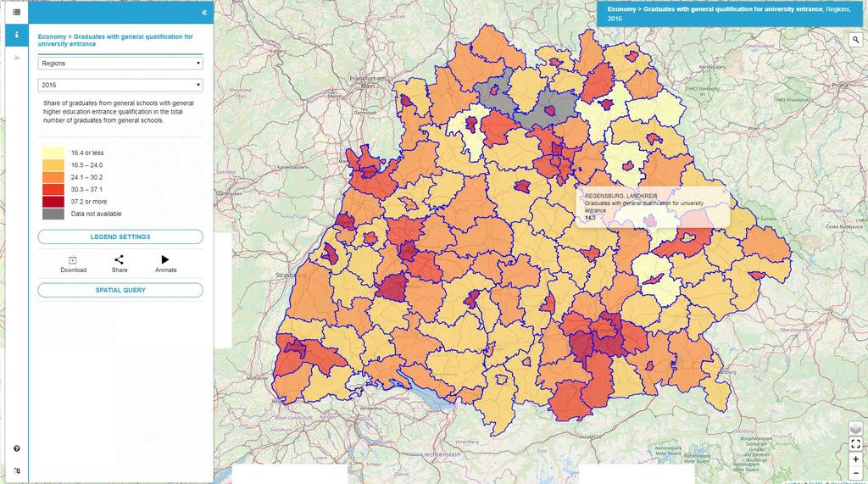Click the map title banner at top right
The image size is (868, 484).
[732, 14]
